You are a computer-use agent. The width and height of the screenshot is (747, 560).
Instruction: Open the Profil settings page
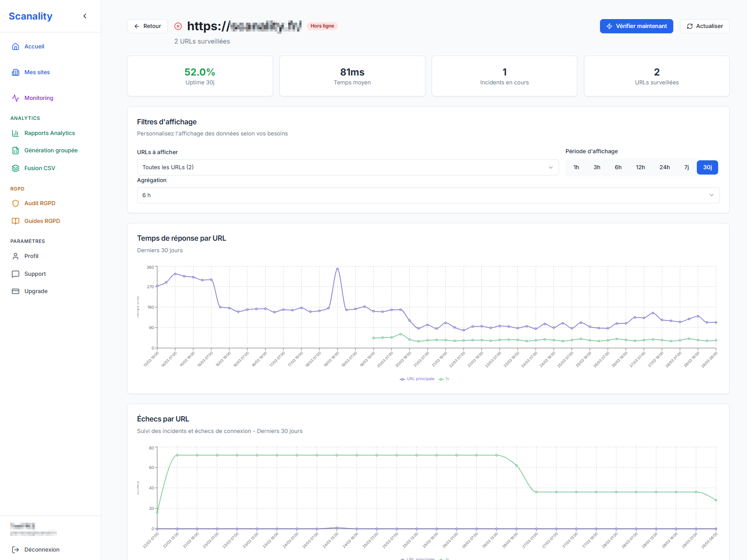[31, 256]
